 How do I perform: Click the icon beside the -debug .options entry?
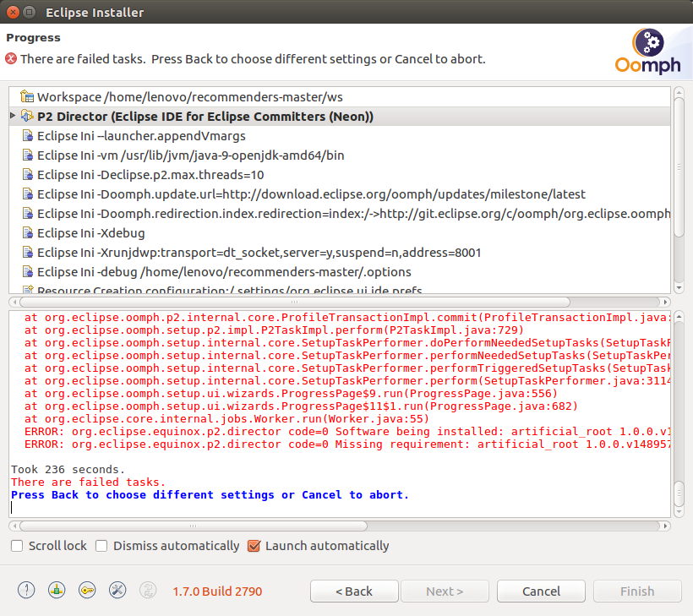27,271
